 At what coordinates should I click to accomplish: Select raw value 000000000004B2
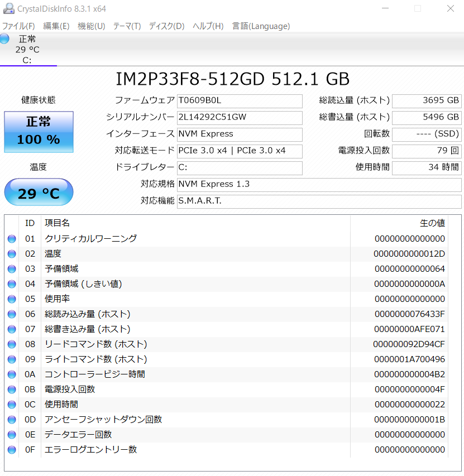click(x=409, y=374)
